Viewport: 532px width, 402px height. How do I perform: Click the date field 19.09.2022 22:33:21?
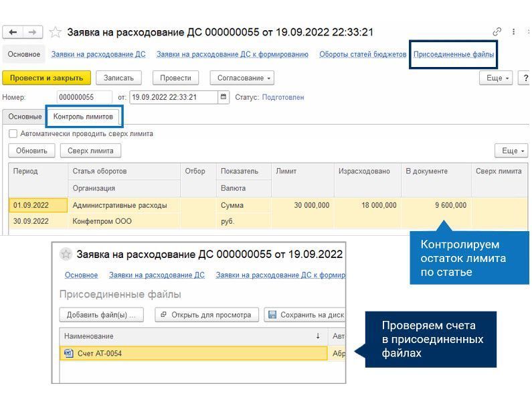[174, 97]
